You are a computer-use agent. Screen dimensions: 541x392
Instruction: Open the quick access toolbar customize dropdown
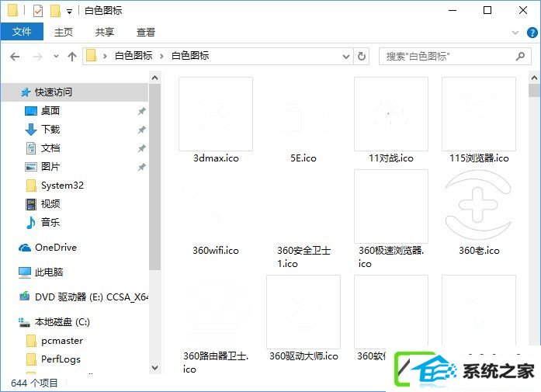point(69,12)
